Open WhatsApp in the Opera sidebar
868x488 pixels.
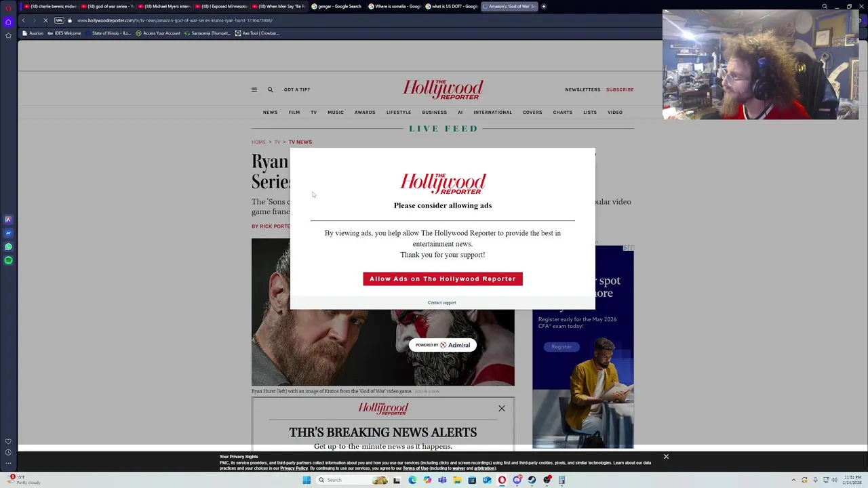(8, 247)
